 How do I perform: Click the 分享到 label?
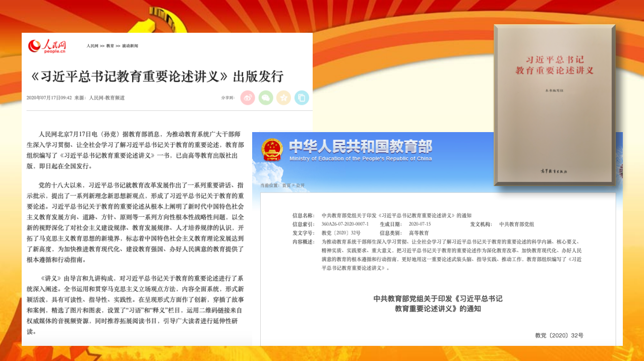click(x=228, y=98)
